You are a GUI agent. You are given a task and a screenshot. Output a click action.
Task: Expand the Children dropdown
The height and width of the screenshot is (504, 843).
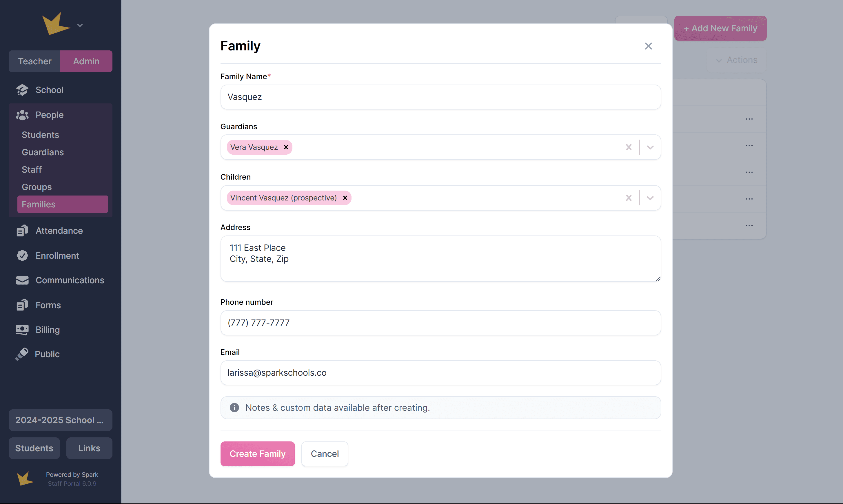coord(650,198)
